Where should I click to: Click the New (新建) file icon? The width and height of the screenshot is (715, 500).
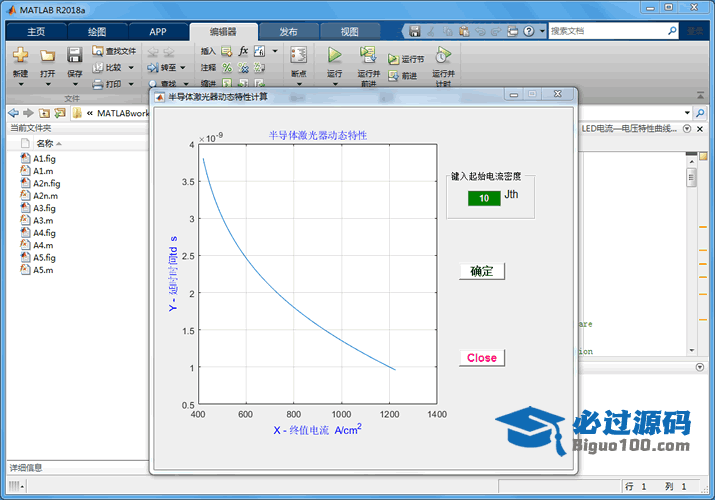point(20,55)
